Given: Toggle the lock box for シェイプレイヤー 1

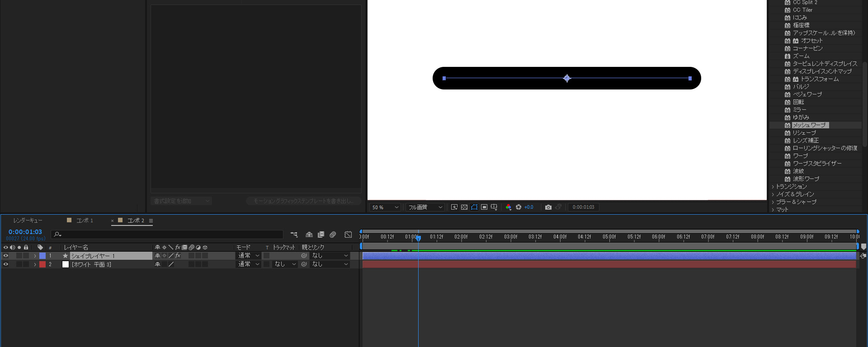Looking at the screenshot, I should (x=26, y=256).
